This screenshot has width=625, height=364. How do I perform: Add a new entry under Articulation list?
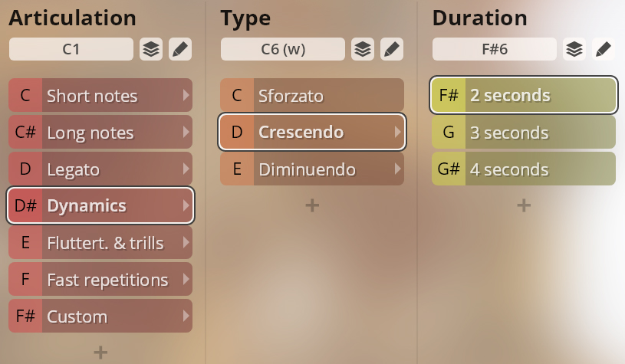coord(100,352)
